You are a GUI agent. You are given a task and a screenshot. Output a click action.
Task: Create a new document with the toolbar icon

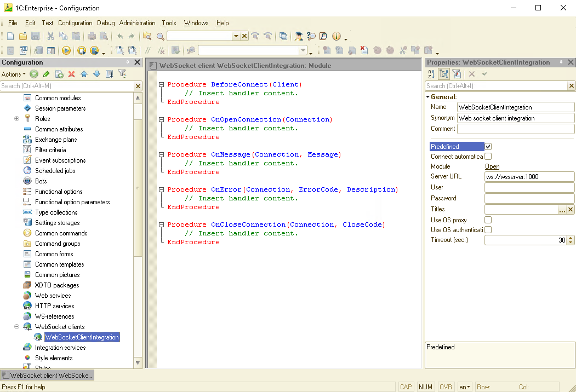coord(10,36)
